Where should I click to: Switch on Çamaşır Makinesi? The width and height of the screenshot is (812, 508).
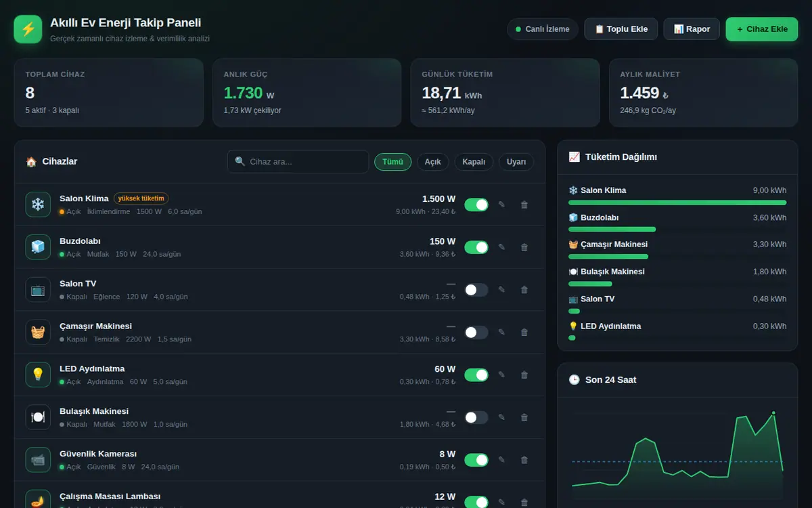tap(476, 332)
